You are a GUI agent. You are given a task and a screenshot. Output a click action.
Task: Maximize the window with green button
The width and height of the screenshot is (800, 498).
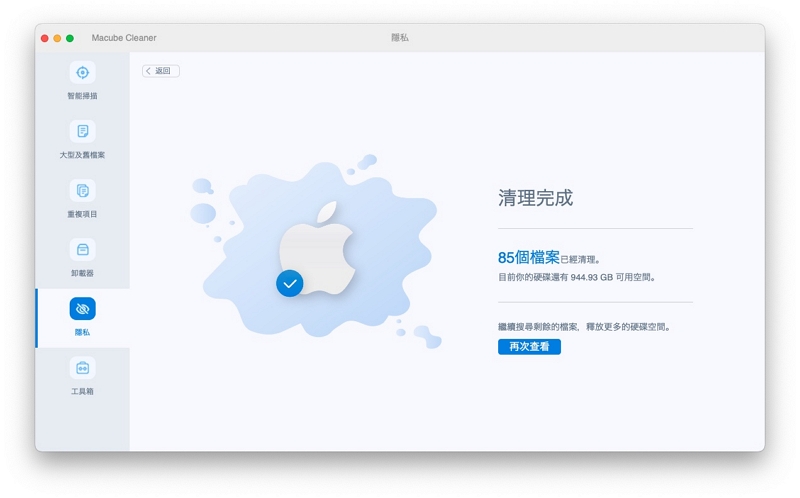pyautogui.click(x=70, y=38)
